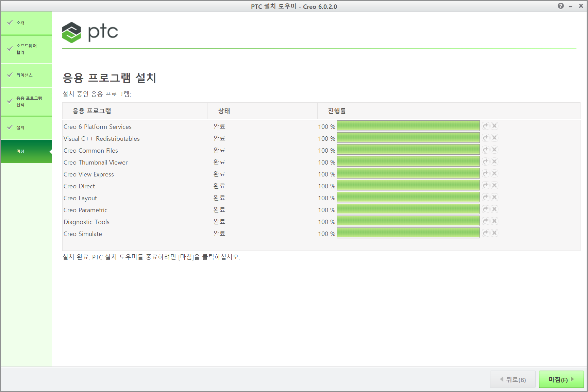Screen dimensions: 588x392
Task: Open the 설치 step in sidebar
Action: coord(27,127)
